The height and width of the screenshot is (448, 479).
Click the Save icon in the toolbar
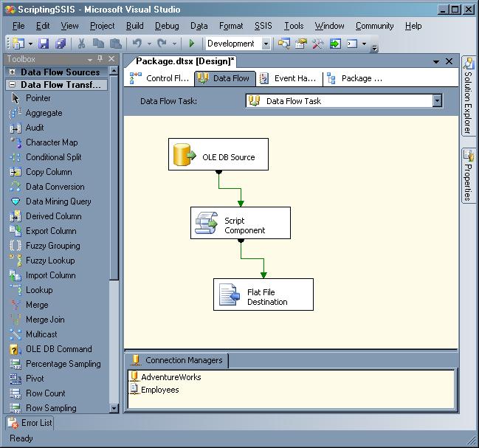[x=44, y=44]
